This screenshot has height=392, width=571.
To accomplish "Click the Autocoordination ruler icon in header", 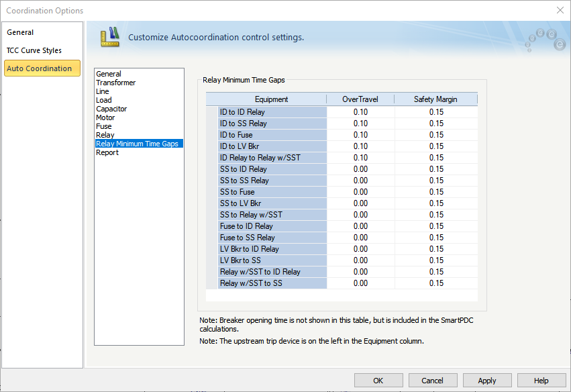I will click(109, 36).
